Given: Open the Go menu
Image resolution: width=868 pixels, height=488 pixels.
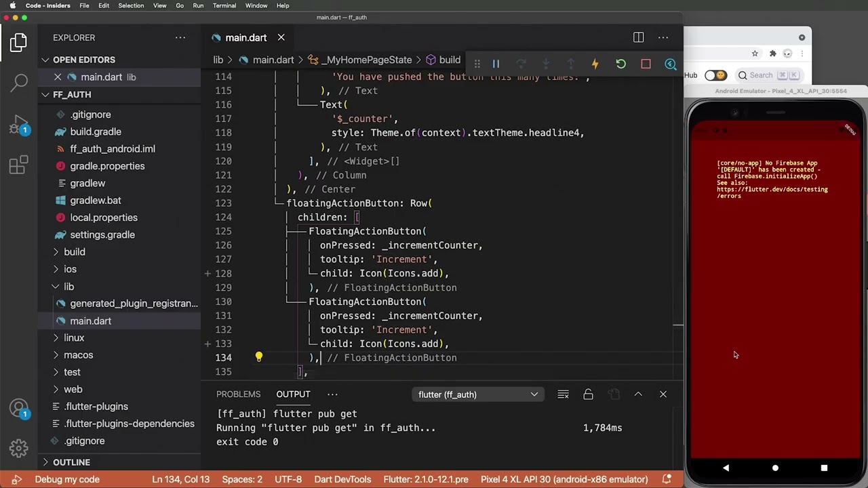Looking at the screenshot, I should [180, 5].
